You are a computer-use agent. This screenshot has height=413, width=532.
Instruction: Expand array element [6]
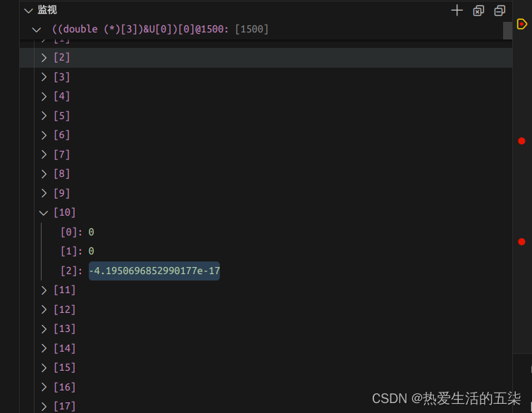tap(44, 135)
